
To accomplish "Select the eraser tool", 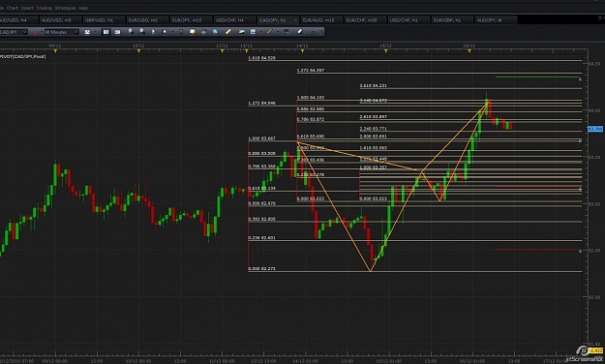I will pyautogui.click(x=300, y=32).
